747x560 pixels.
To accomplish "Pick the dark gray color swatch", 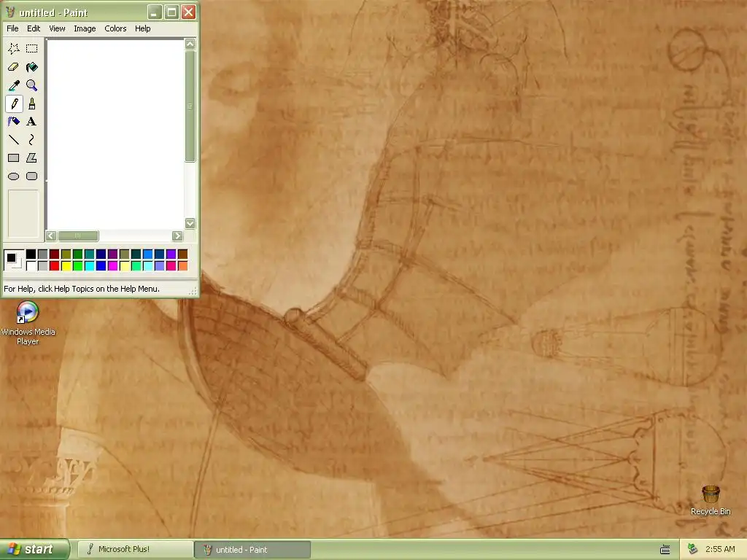I will 42,254.
